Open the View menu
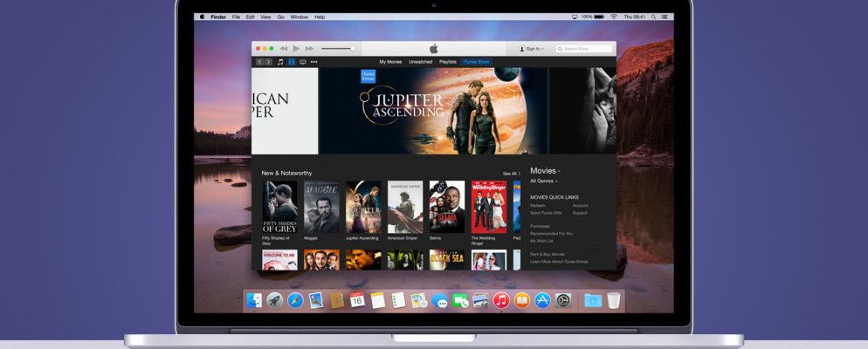The image size is (868, 349). coord(265,17)
